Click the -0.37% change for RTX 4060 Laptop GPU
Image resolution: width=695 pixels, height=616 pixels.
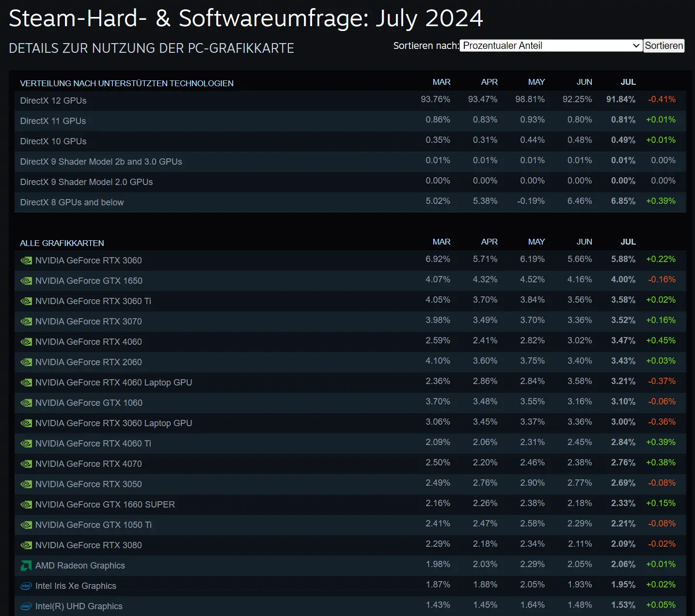point(662,381)
